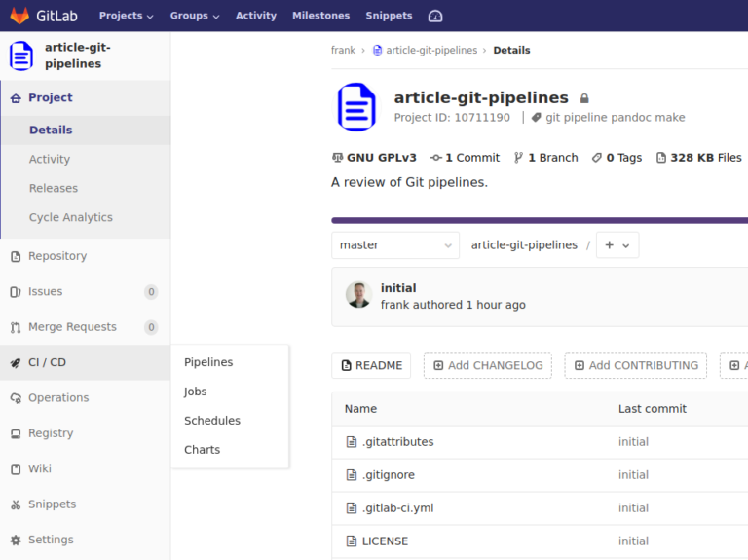Click the Merge Requests icon in sidebar

(16, 327)
